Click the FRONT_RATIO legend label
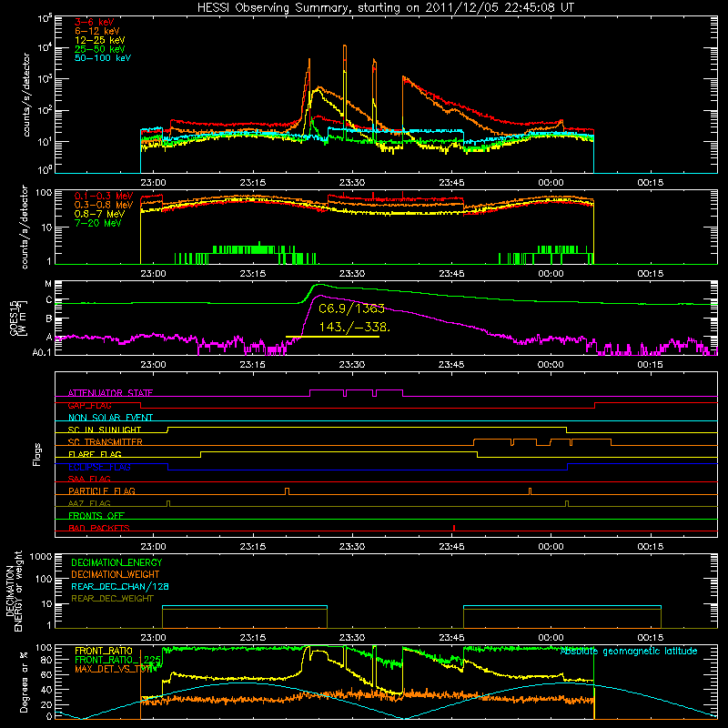 click(x=104, y=651)
